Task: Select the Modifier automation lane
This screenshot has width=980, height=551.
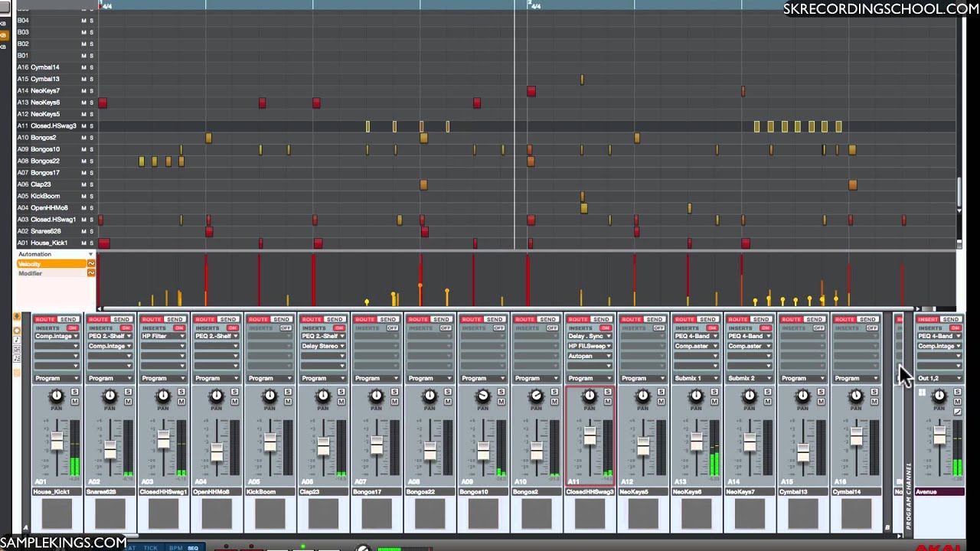Action: (x=51, y=273)
